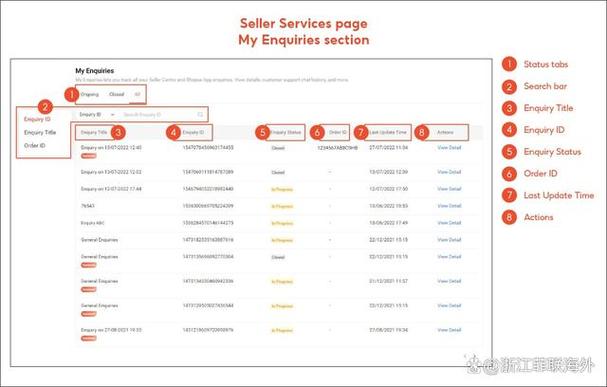Select enquiry title 'Enquiry ABC'
Viewport: 607px width, 387px height.
tap(93, 223)
